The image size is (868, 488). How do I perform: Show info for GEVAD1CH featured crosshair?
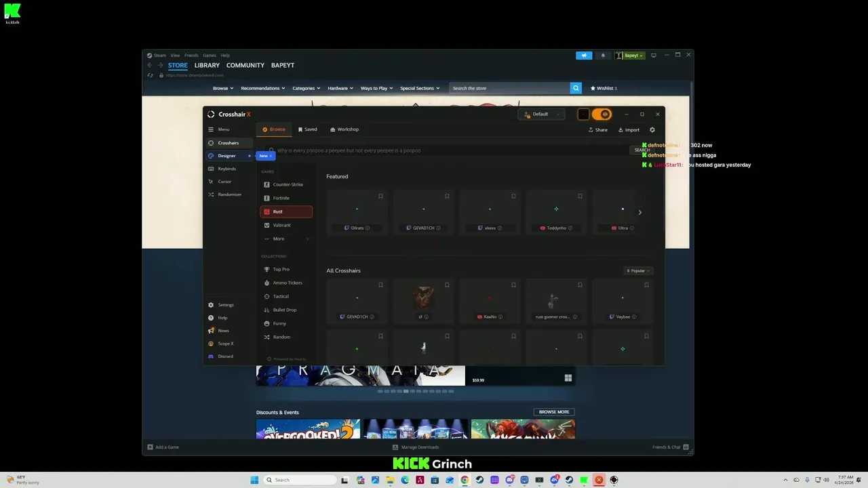pos(439,228)
